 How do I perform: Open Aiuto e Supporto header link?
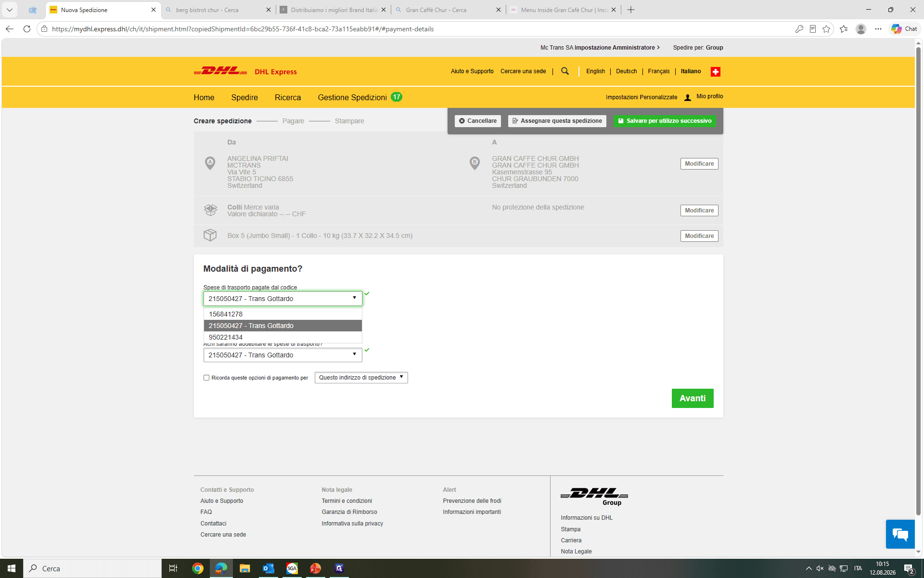click(x=472, y=71)
